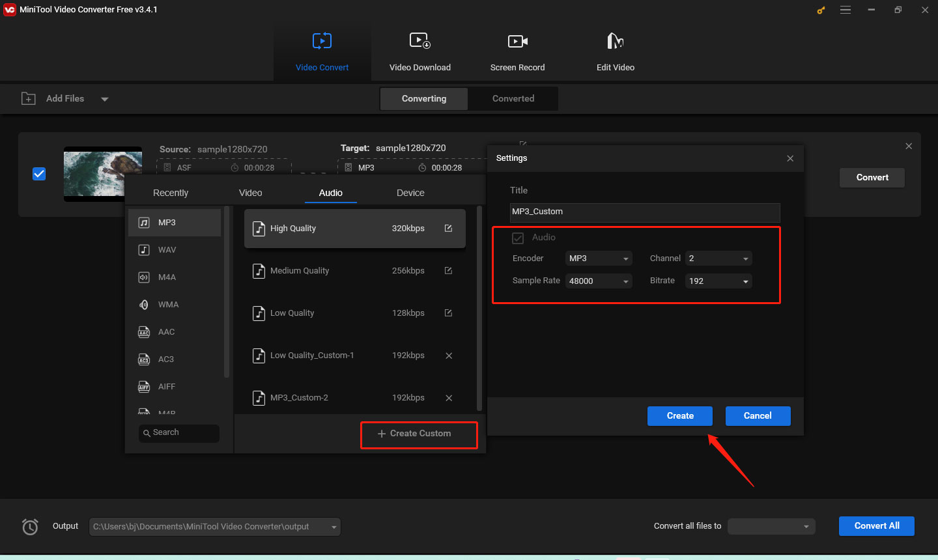This screenshot has width=938, height=560.
Task: Delete the Low Quality_Custom-1 preset
Action: pos(449,356)
